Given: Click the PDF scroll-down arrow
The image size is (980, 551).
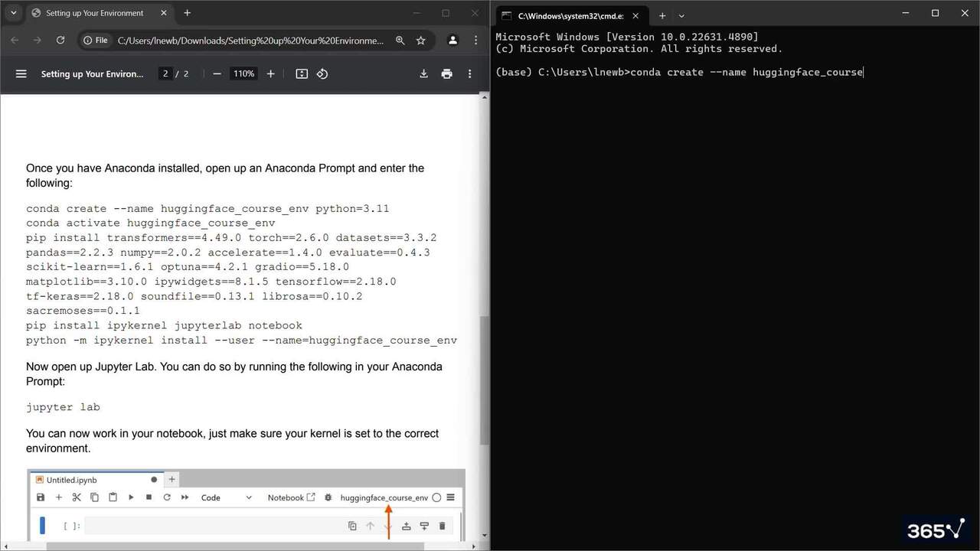Looking at the screenshot, I should (485, 536).
